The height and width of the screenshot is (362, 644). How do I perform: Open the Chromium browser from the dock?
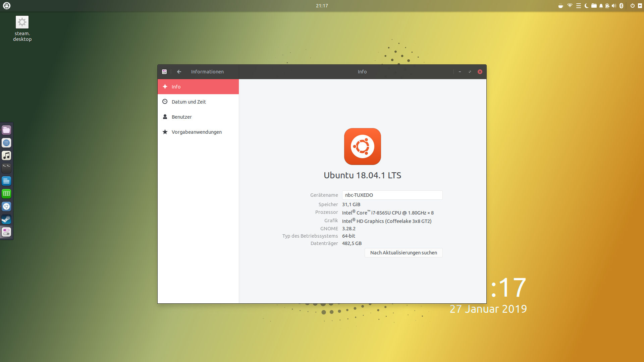pos(6,206)
